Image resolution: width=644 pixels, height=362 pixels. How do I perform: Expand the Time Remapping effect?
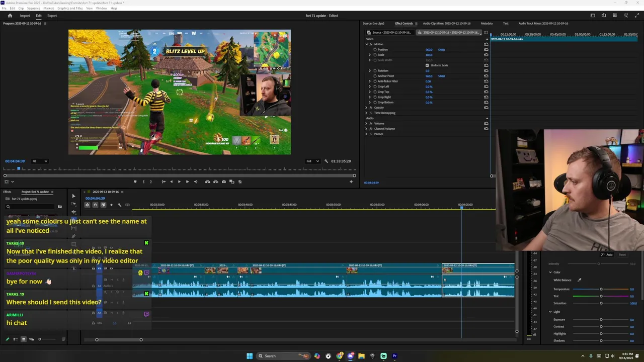[366, 113]
